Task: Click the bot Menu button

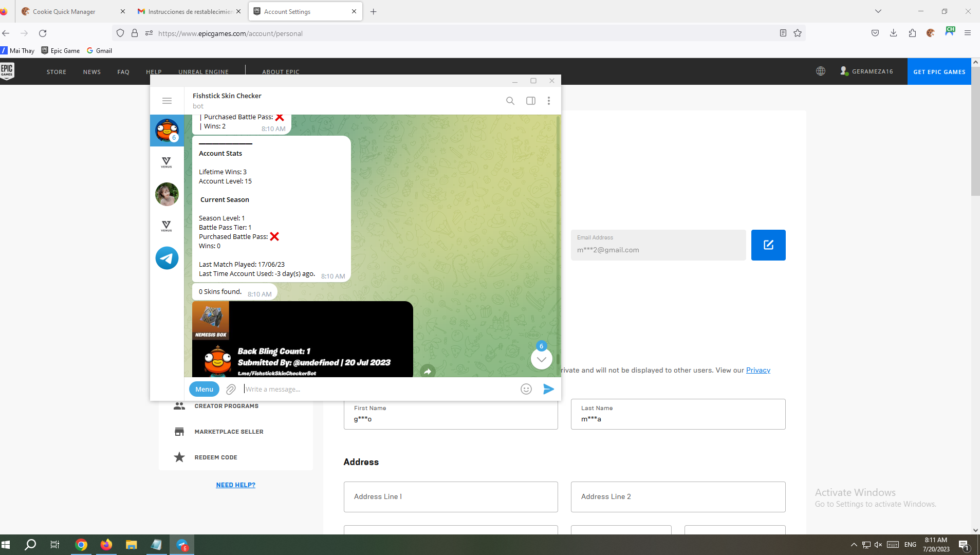Action: pyautogui.click(x=204, y=389)
